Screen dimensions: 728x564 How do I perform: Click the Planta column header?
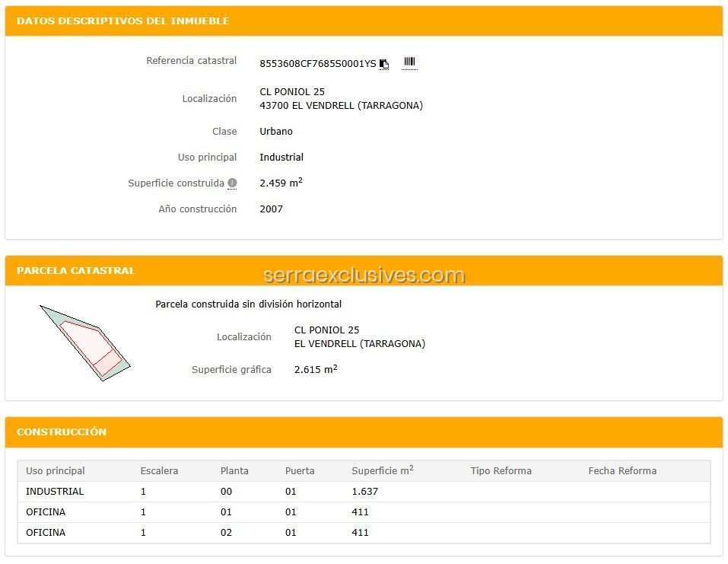[234, 470]
